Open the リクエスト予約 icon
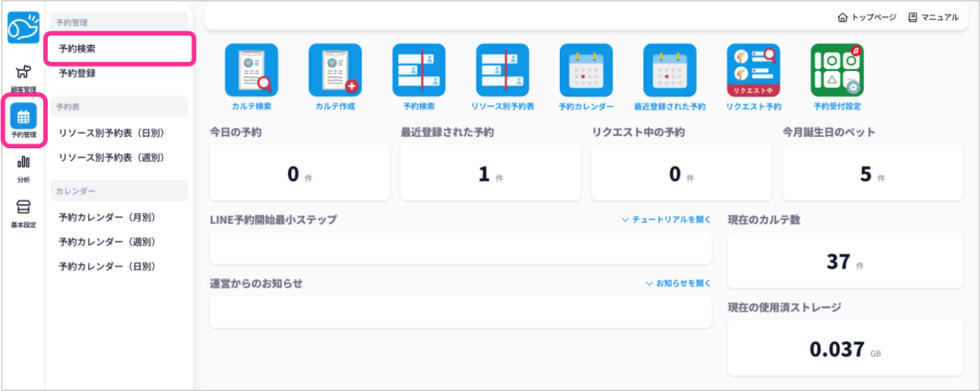This screenshot has width=980, height=391. coord(753,71)
